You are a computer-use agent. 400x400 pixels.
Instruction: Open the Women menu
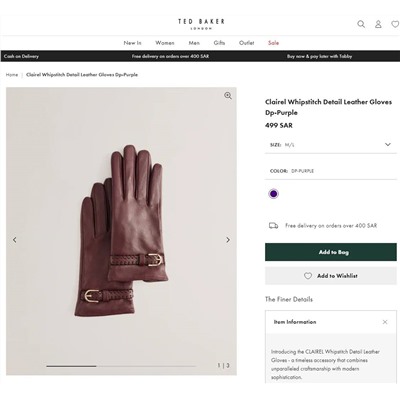click(165, 43)
